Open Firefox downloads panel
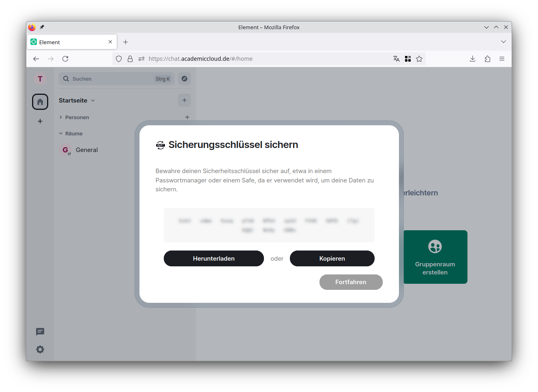 (x=473, y=59)
